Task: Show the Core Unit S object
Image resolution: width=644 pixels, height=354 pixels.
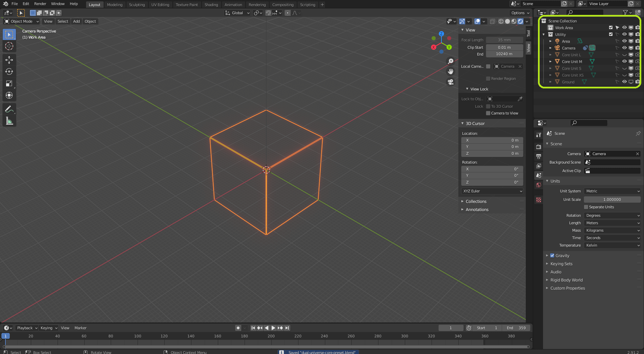Action: tap(624, 68)
